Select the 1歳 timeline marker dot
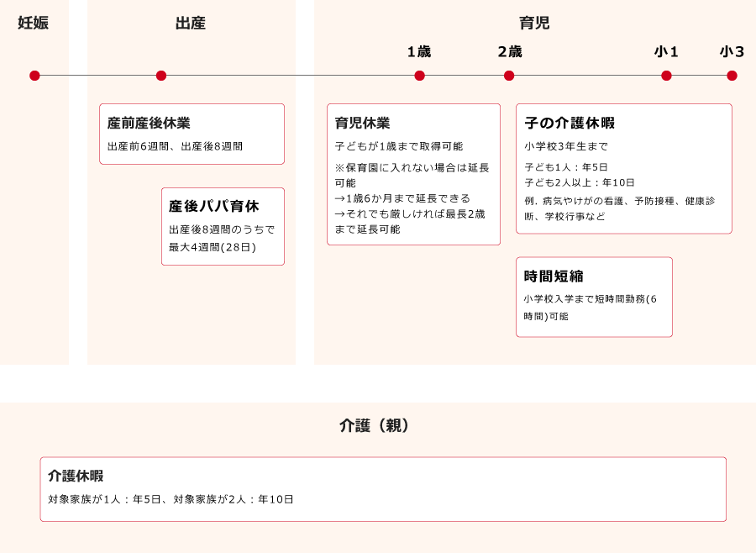The height and width of the screenshot is (553, 756). pyautogui.click(x=420, y=76)
